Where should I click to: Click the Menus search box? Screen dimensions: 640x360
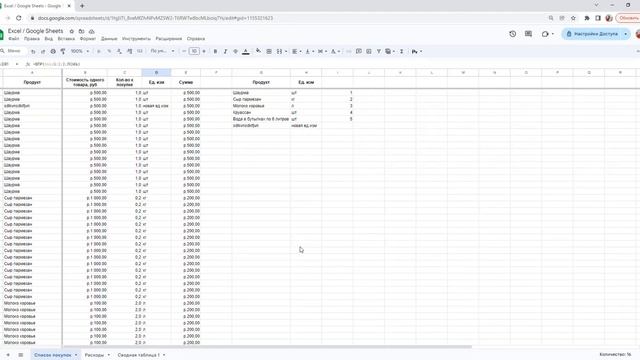14,51
